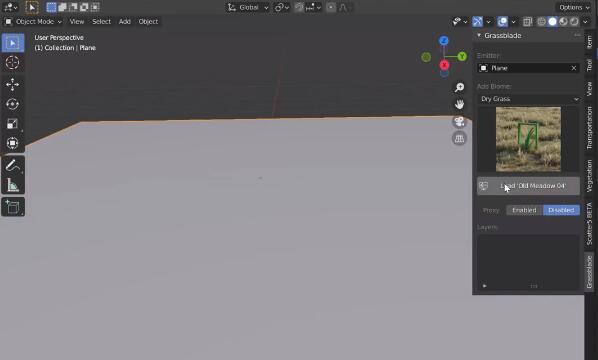Click the Zoom viewport magnifier icon

(459, 88)
